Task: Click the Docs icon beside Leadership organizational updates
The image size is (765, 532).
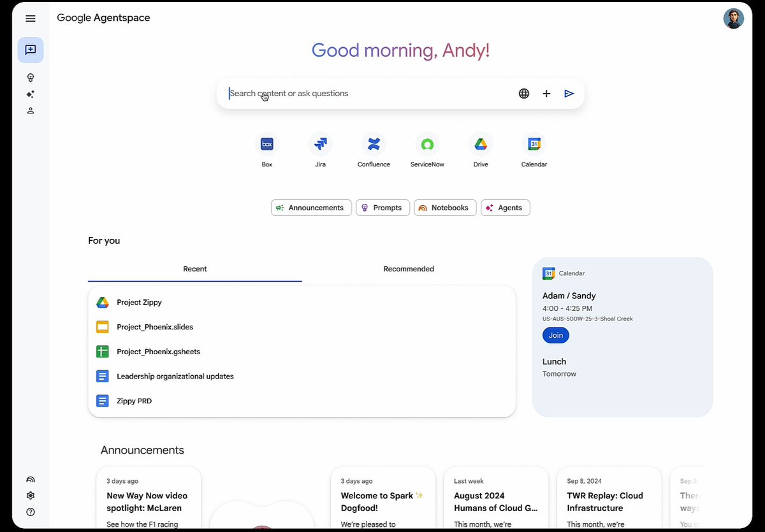Action: [x=103, y=377]
